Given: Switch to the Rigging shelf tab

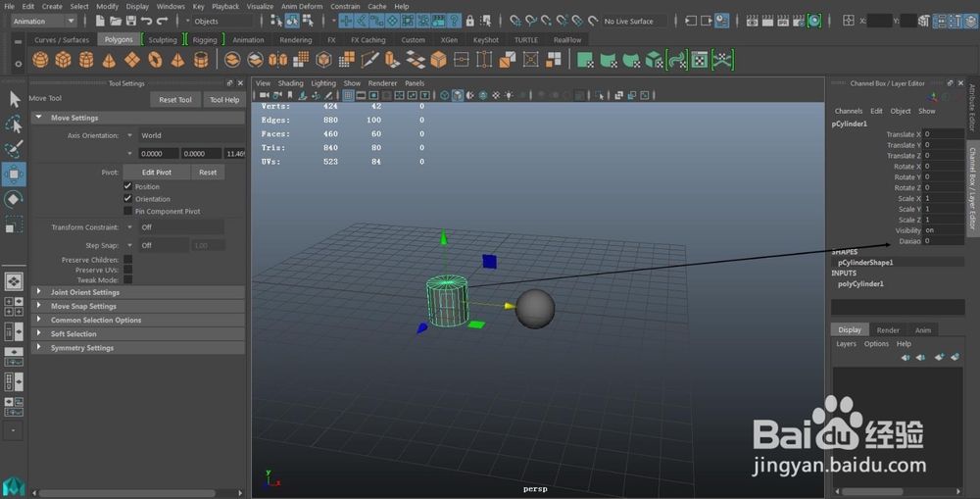Looking at the screenshot, I should click(x=205, y=39).
